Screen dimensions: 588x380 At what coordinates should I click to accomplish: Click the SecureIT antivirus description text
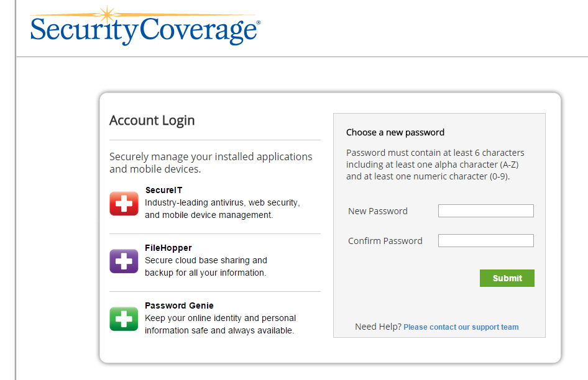(x=223, y=209)
